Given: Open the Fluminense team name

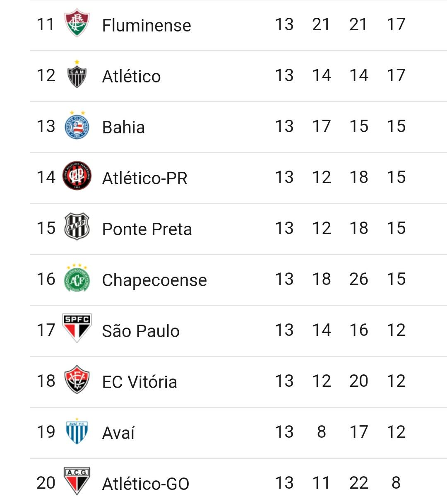Looking at the screenshot, I should 147,25.
